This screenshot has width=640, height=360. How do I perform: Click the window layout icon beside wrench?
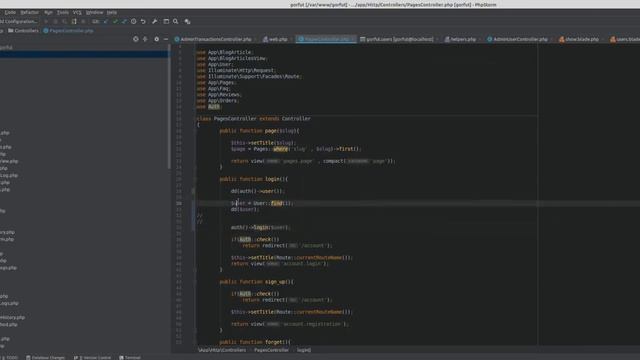[x=166, y=21]
